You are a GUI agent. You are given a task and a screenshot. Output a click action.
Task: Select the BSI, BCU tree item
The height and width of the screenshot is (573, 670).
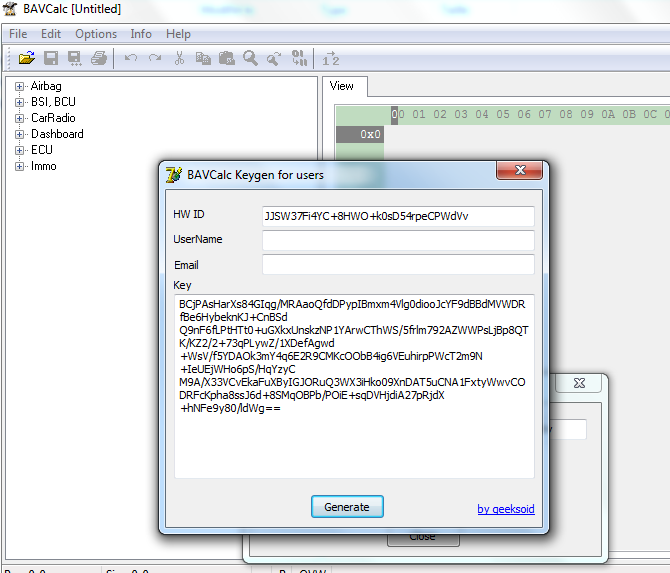tap(53, 102)
